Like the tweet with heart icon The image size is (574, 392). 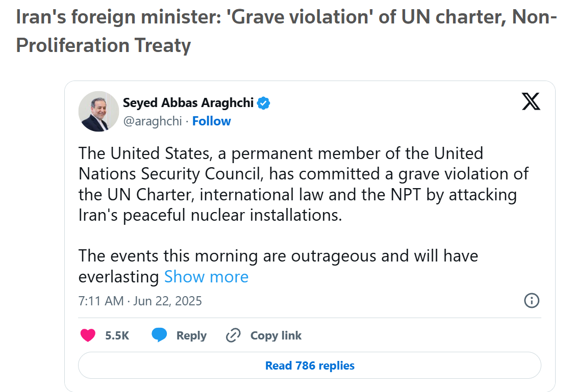tap(88, 335)
